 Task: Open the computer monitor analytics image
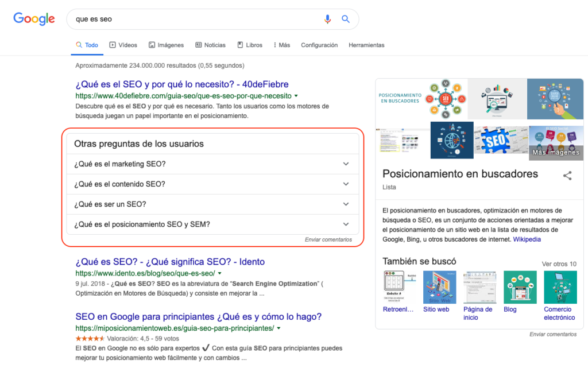coord(498,99)
